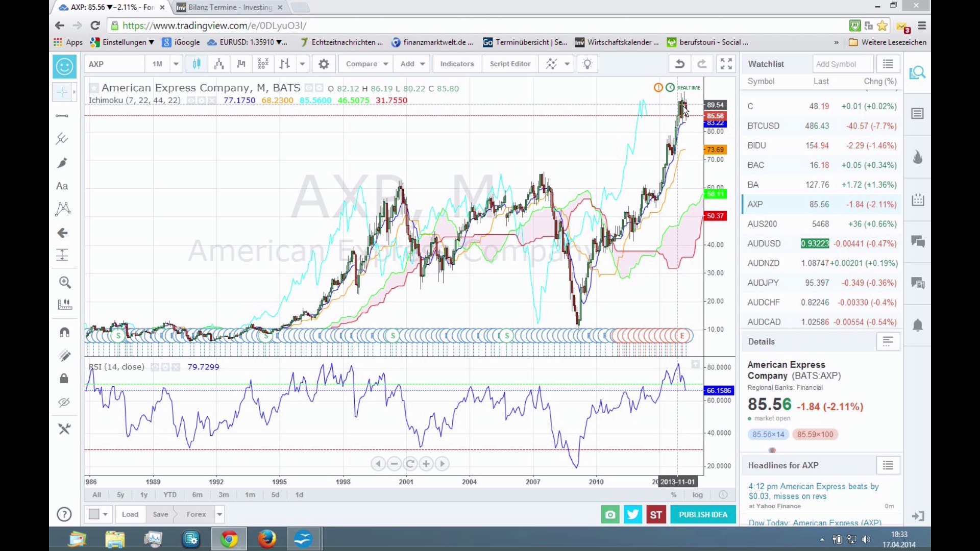This screenshot has width=980, height=551.
Task: Share the chart via the Twitter button
Action: 633,515
